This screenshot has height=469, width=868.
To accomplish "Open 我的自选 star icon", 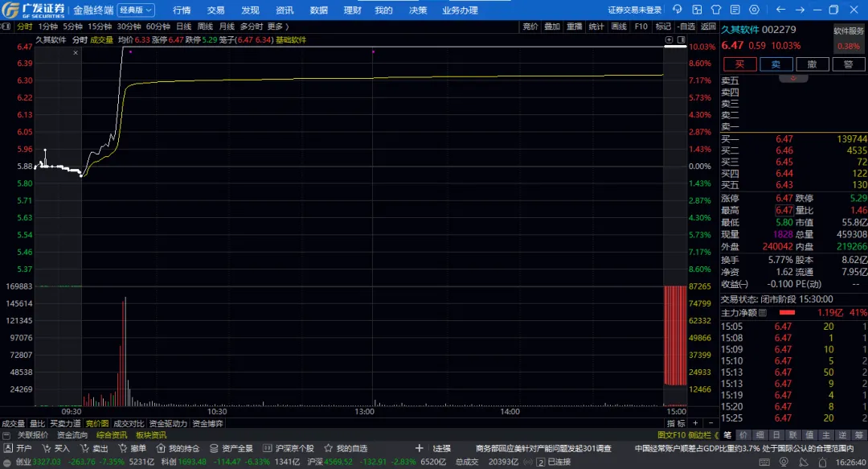I will click(x=328, y=448).
